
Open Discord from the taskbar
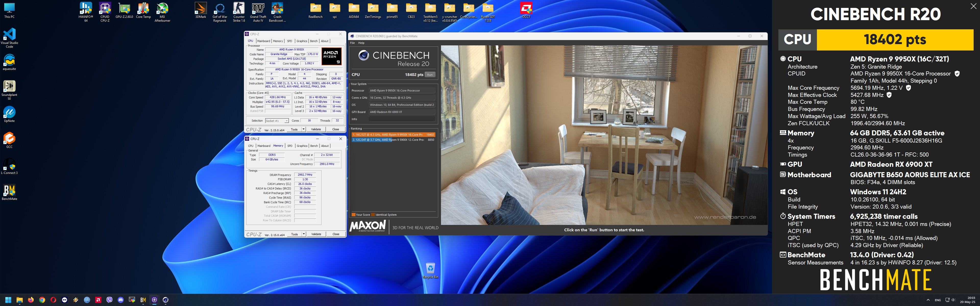tap(121, 300)
